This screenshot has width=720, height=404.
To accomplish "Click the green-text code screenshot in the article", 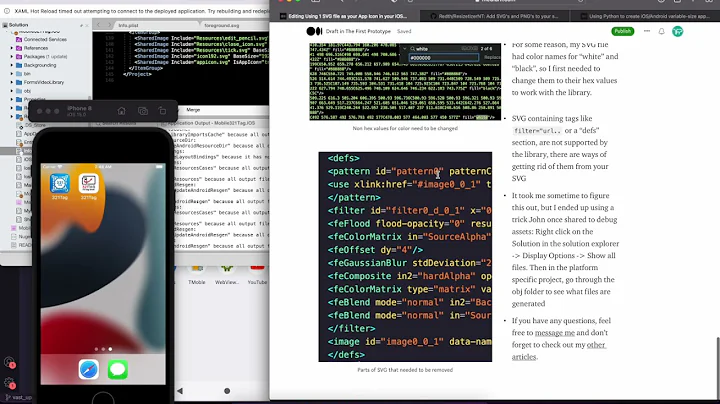I will pyautogui.click(x=405, y=82).
